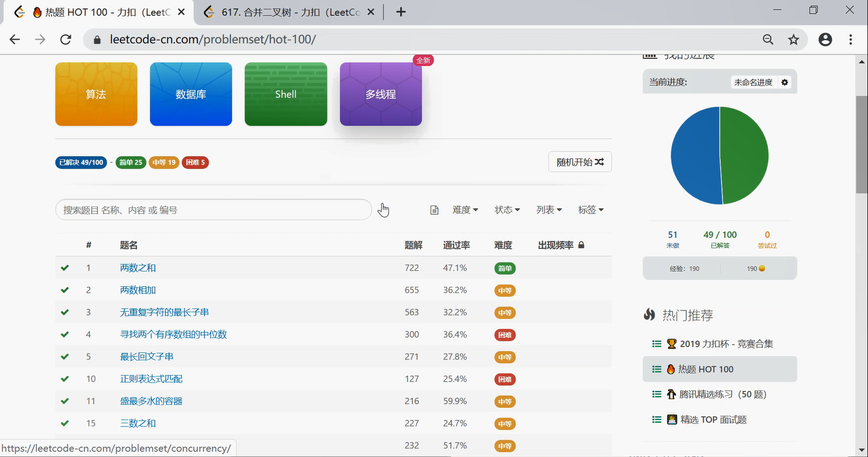Click the solved checkmark for 两数之和

pos(65,268)
